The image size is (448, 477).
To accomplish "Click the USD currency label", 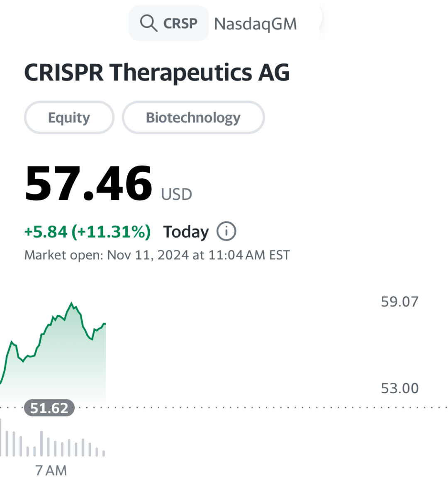I will coord(176,195).
